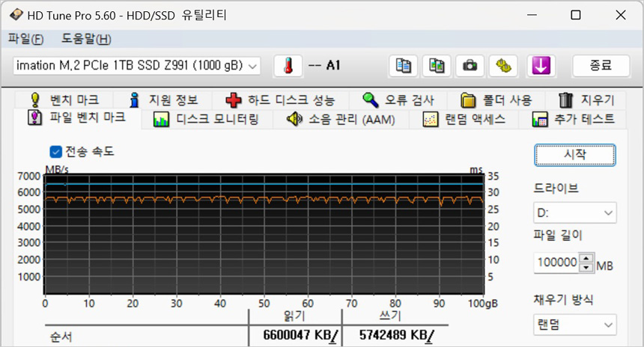Select the 파일 벤치 마크 tab
This screenshot has height=347, width=644.
(x=77, y=118)
